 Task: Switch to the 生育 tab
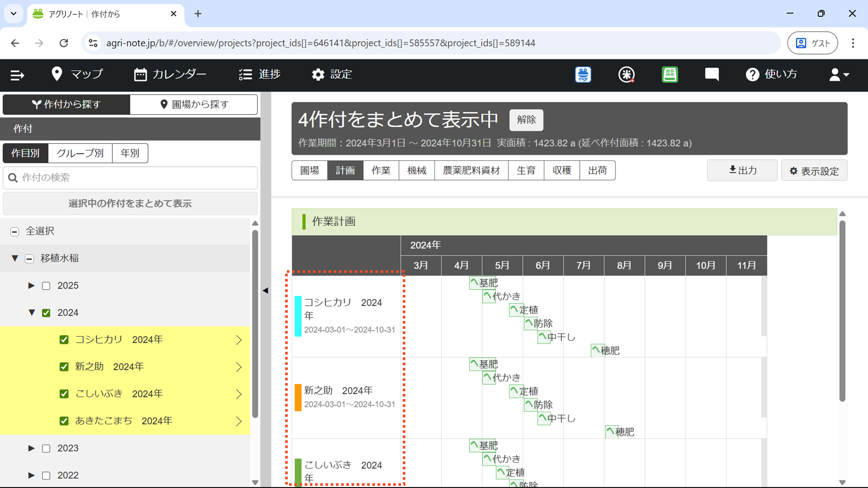pyautogui.click(x=526, y=170)
